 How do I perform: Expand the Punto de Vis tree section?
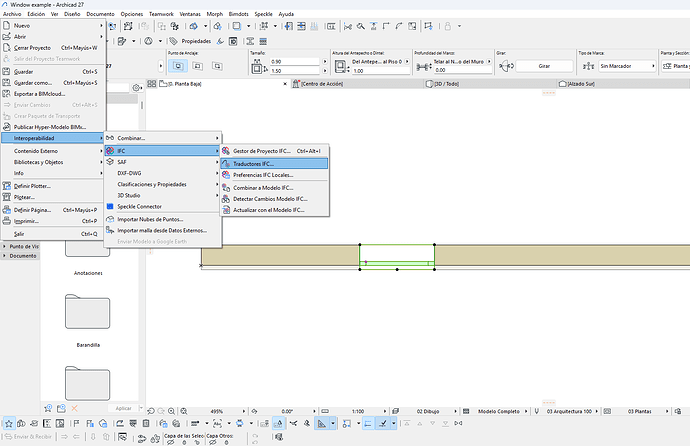point(4,246)
